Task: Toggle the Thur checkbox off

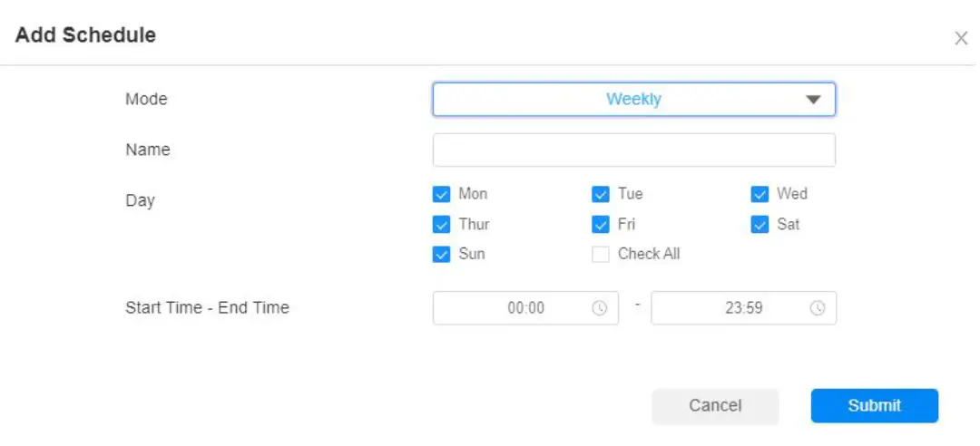Action: click(442, 225)
